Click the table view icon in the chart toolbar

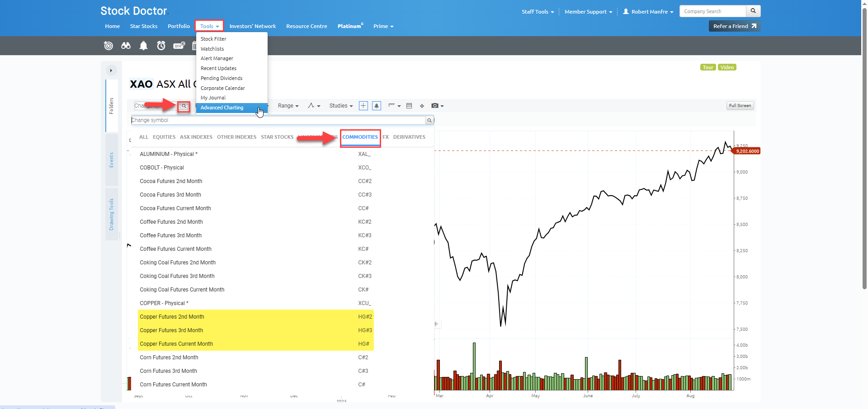click(409, 106)
